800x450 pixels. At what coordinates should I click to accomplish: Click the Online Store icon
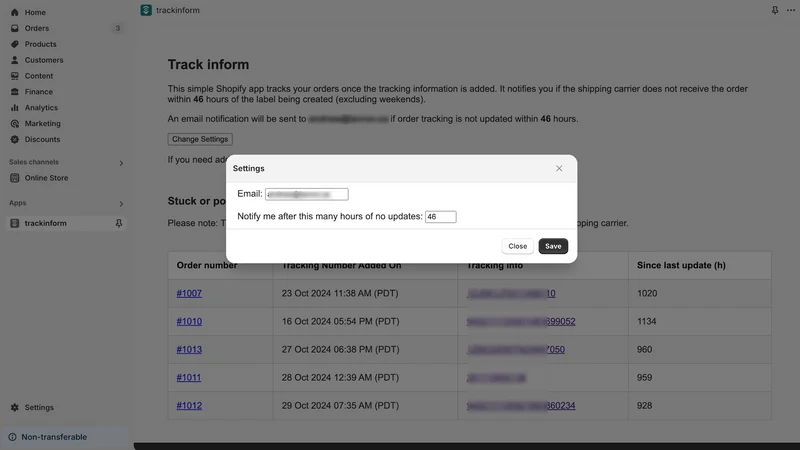[15, 178]
